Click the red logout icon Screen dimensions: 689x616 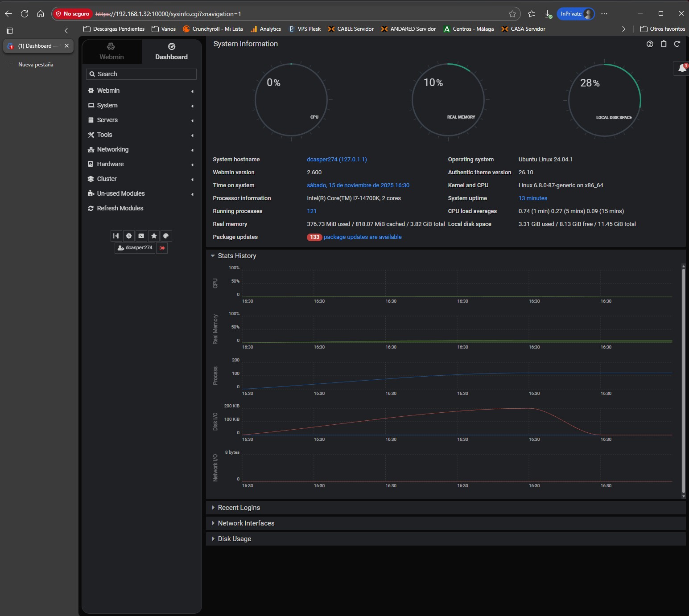(162, 248)
